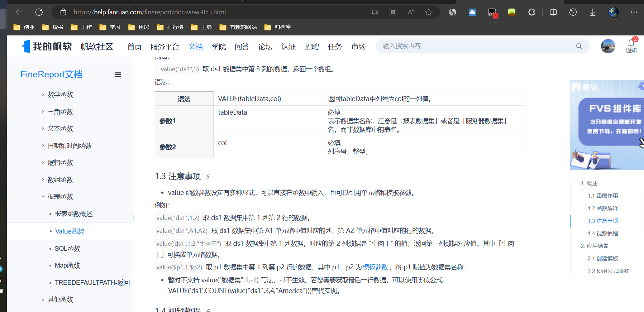Viewport: 644px width, 312px height.
Task: Jump to 2.2 使用公式取数 in outline
Action: (608, 271)
